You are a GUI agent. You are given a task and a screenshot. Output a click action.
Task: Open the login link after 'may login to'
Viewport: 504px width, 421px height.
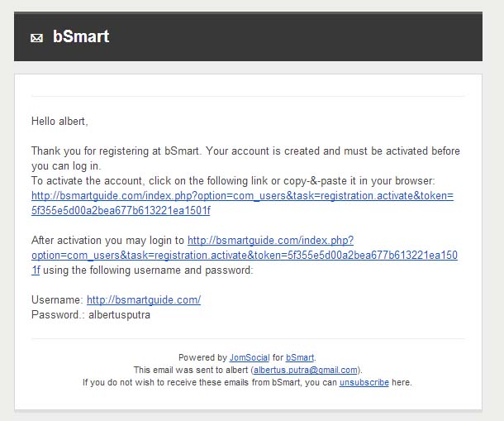pyautogui.click(x=271, y=241)
